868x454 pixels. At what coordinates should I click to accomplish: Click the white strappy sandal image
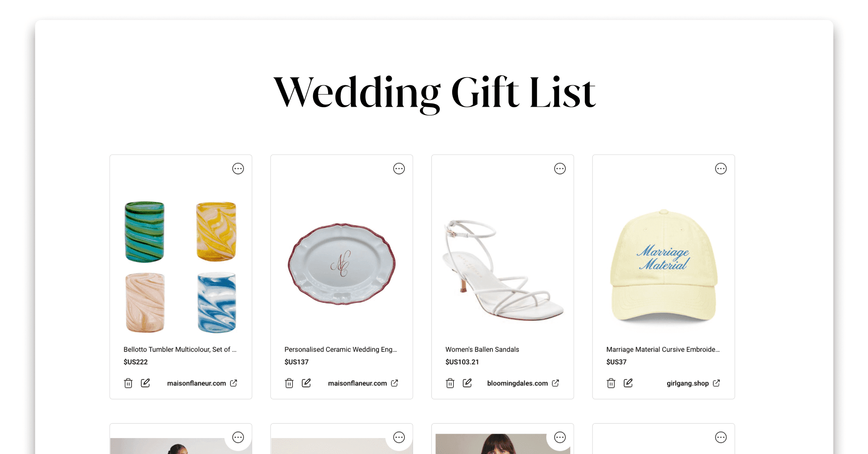[503, 270]
